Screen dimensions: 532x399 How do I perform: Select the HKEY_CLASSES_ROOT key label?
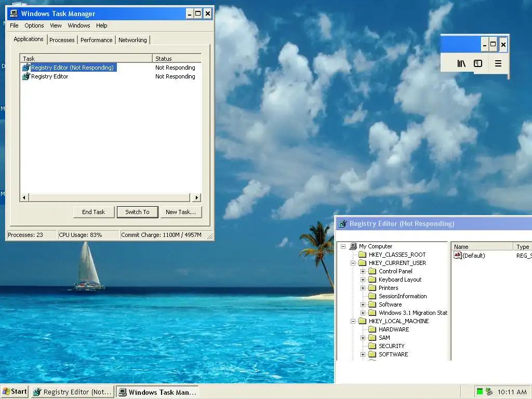(x=397, y=255)
